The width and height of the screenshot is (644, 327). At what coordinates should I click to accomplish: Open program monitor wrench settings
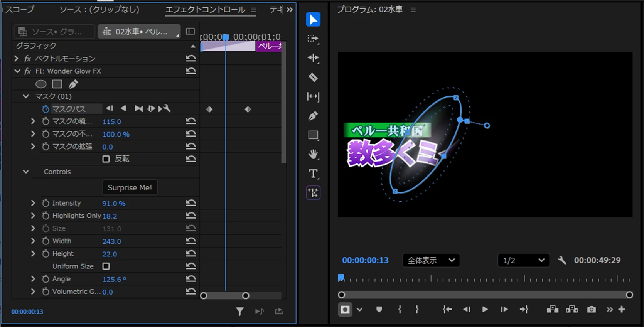pos(562,260)
